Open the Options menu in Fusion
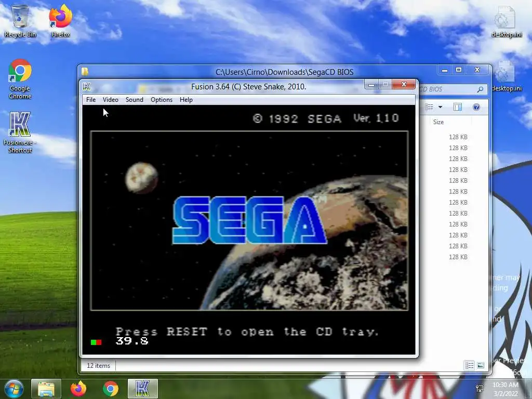Image resolution: width=532 pixels, height=399 pixels. 162,99
